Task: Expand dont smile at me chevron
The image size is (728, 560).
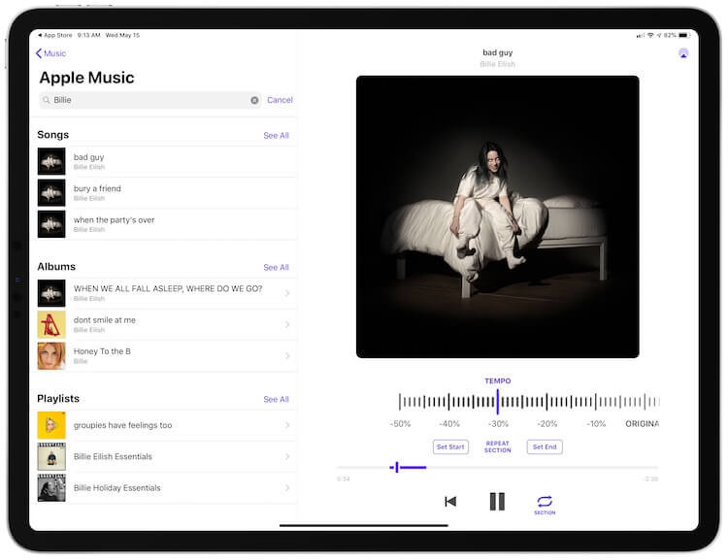Action: pos(287,324)
